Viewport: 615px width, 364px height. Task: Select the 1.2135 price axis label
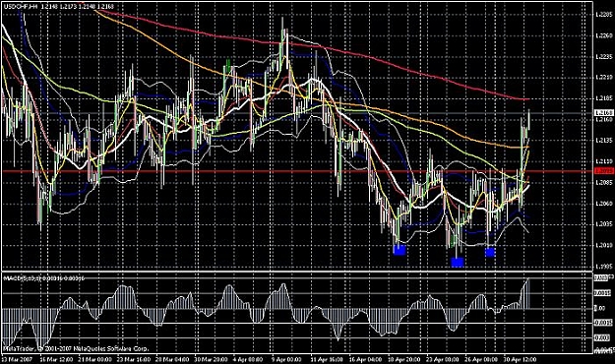tap(604, 140)
